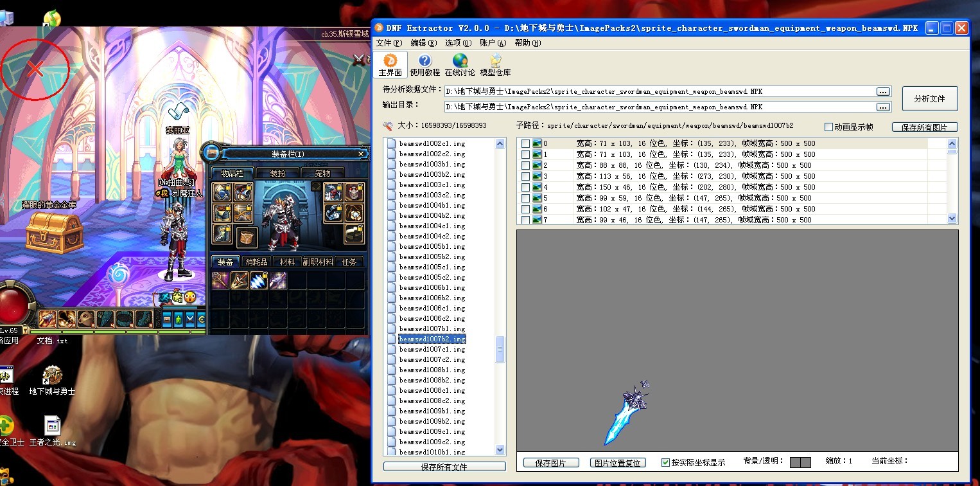This screenshot has width=980, height=486.
Task: Tick the checkbox for frame 5
Action: click(525, 198)
